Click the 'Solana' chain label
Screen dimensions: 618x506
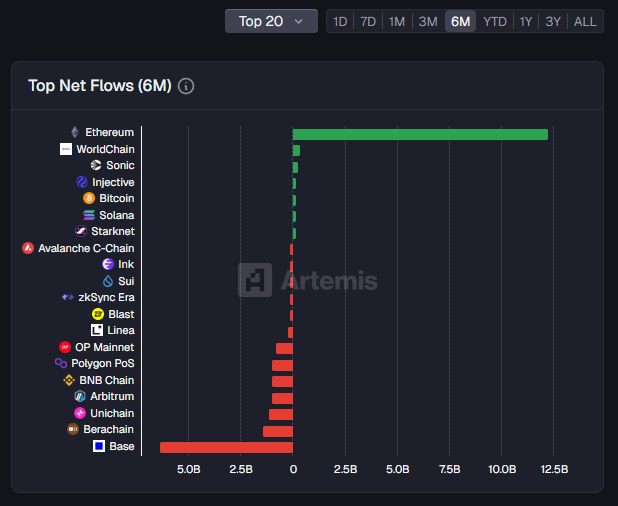tap(117, 215)
